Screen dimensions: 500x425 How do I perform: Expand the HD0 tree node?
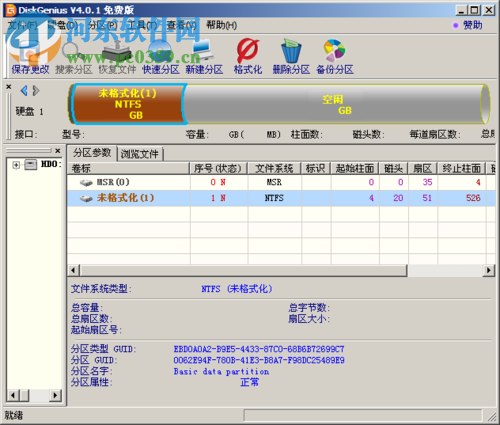click(16, 165)
